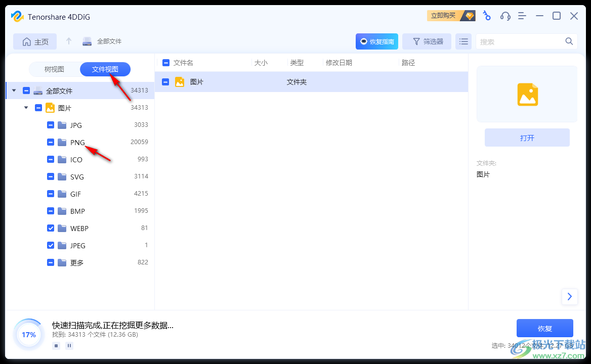Expand preview panel with right chevron

[570, 297]
